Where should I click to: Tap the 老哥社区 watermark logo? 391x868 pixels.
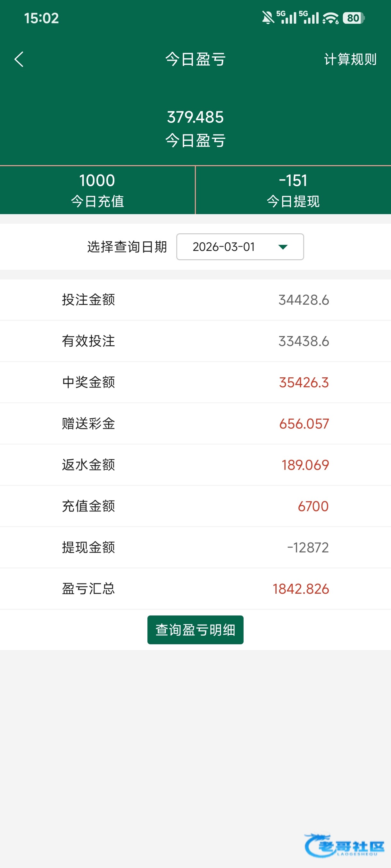coord(344,846)
